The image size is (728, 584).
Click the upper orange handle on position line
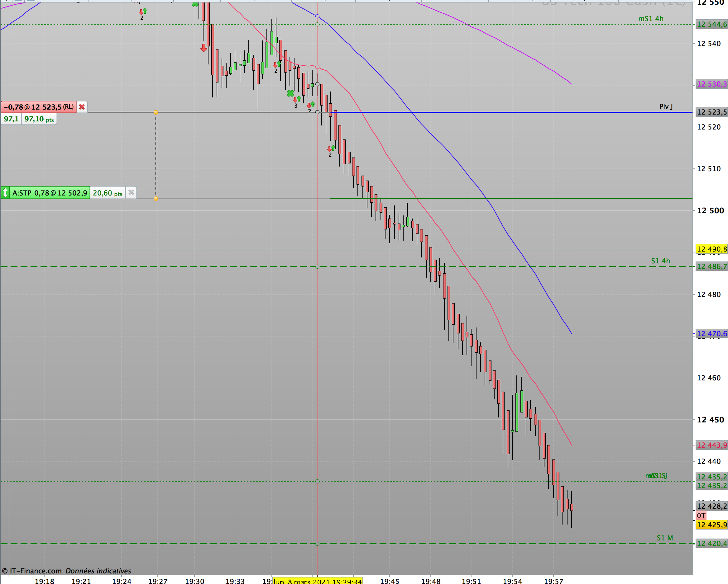(x=156, y=112)
